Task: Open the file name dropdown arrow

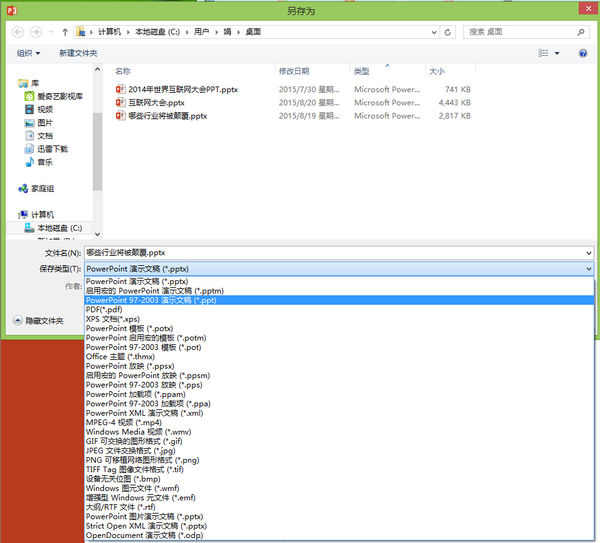Action: pyautogui.click(x=589, y=253)
